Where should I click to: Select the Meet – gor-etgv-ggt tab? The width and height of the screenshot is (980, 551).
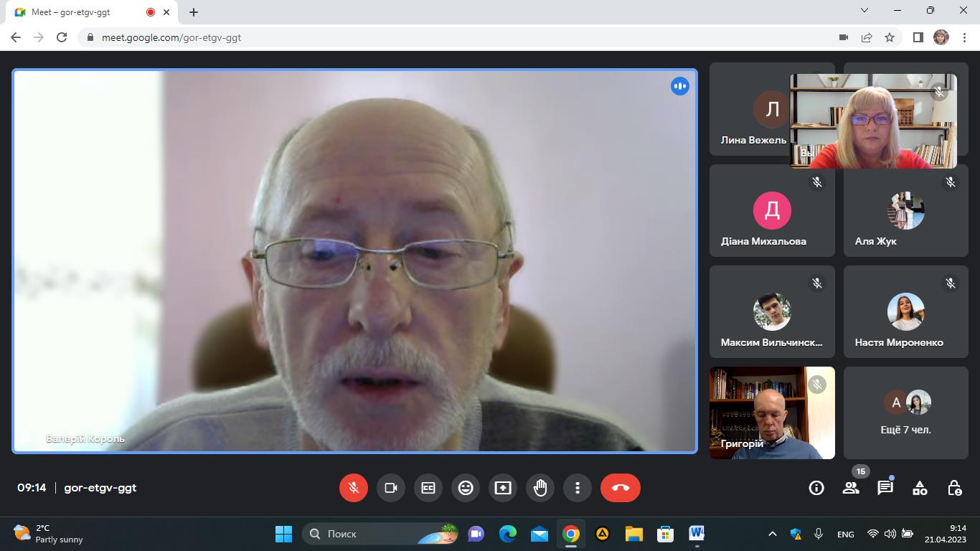[x=93, y=12]
